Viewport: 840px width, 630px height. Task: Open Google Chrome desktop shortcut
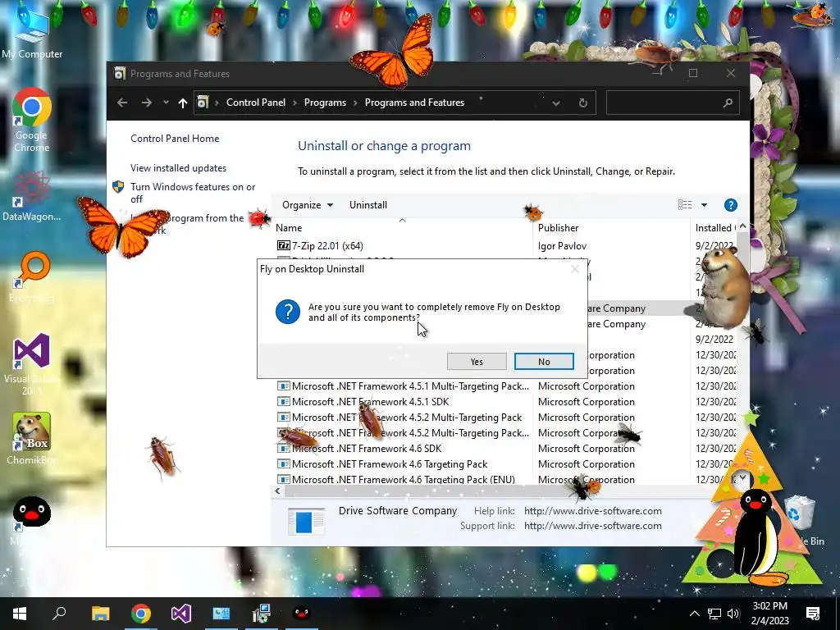[x=32, y=120]
